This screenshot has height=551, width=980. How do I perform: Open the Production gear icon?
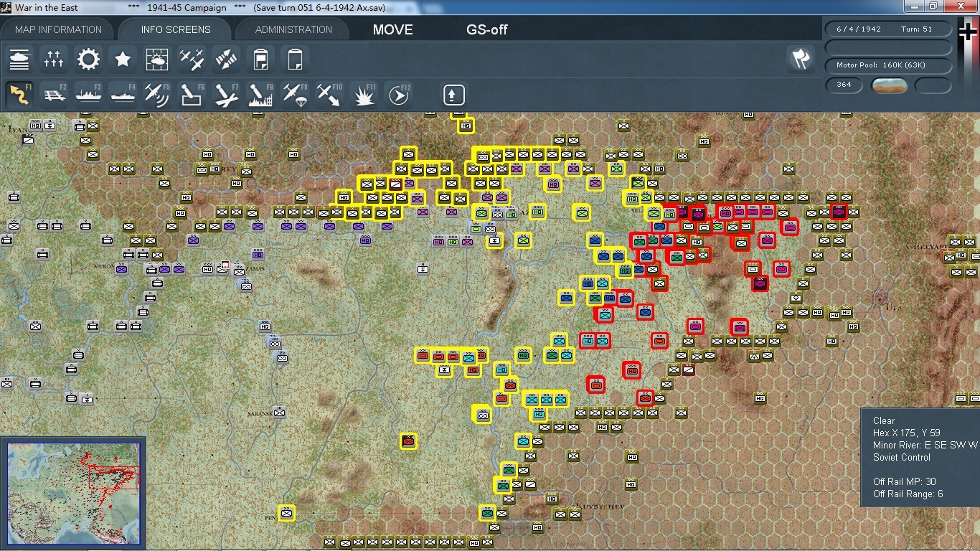coord(88,59)
